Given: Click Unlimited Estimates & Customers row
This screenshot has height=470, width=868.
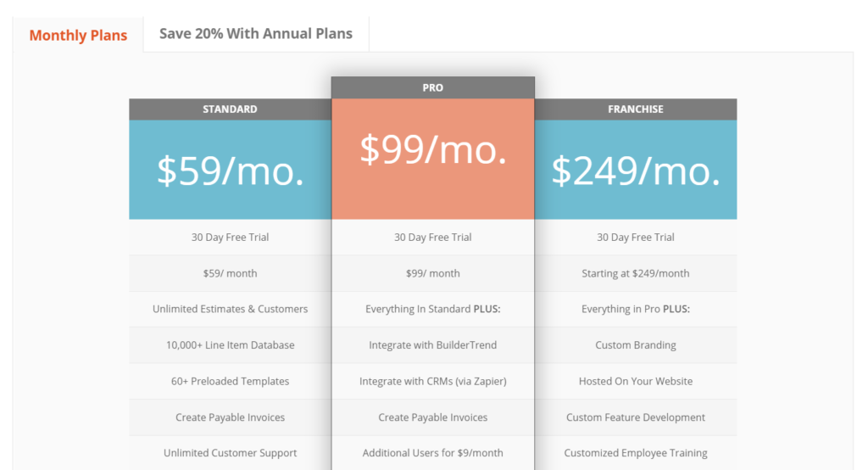Looking at the screenshot, I should point(231,310).
